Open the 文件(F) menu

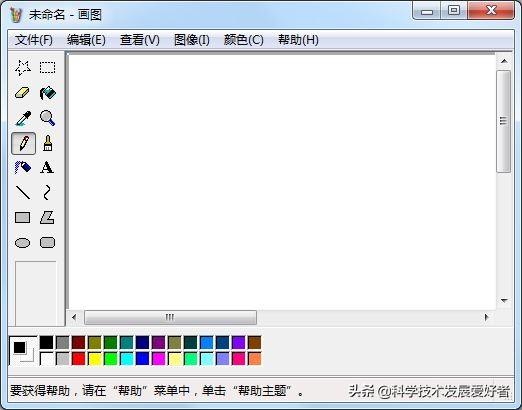[x=34, y=40]
